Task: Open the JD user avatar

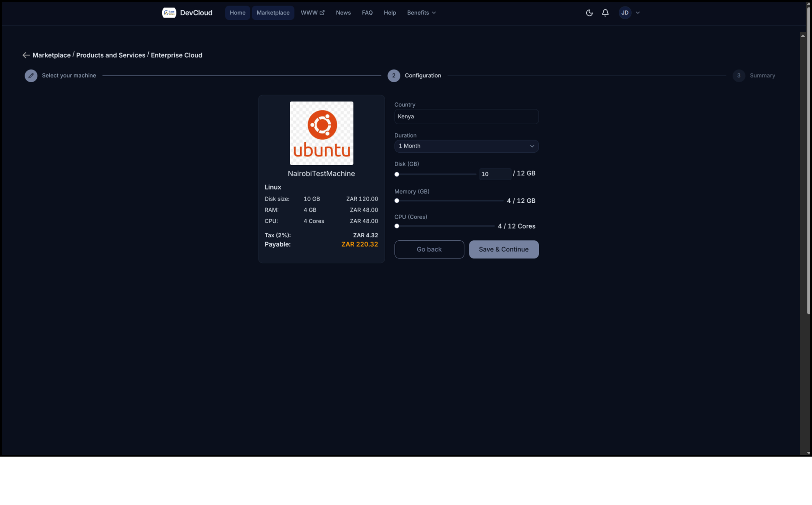Action: click(x=625, y=13)
